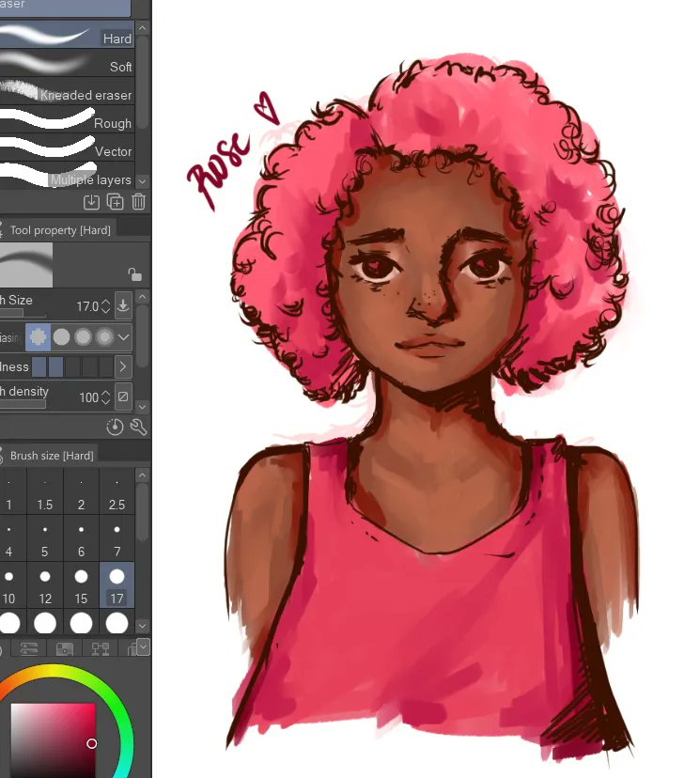Screen dimensions: 700x778
Task: Select the Multiple layers eraser sub tool
Action: (67, 175)
